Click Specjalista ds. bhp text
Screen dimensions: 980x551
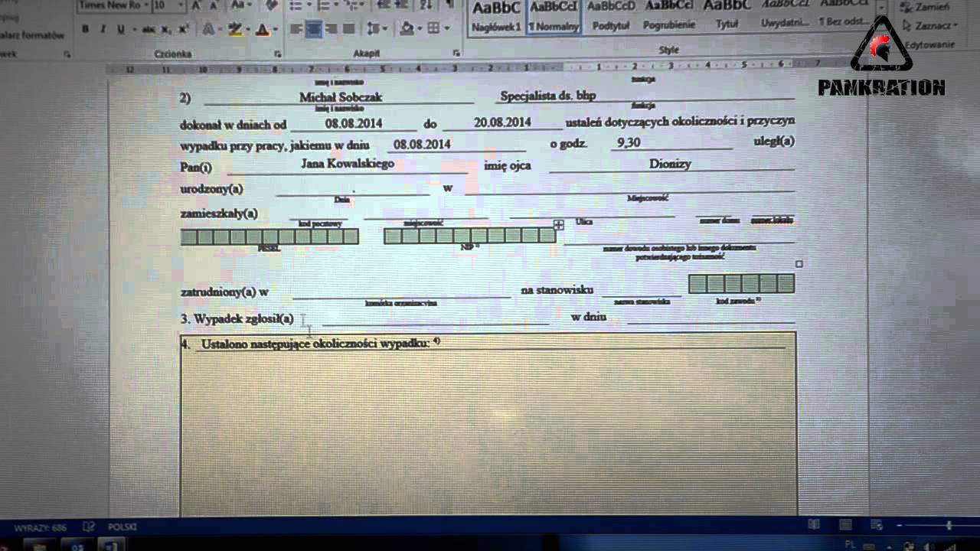[547, 96]
